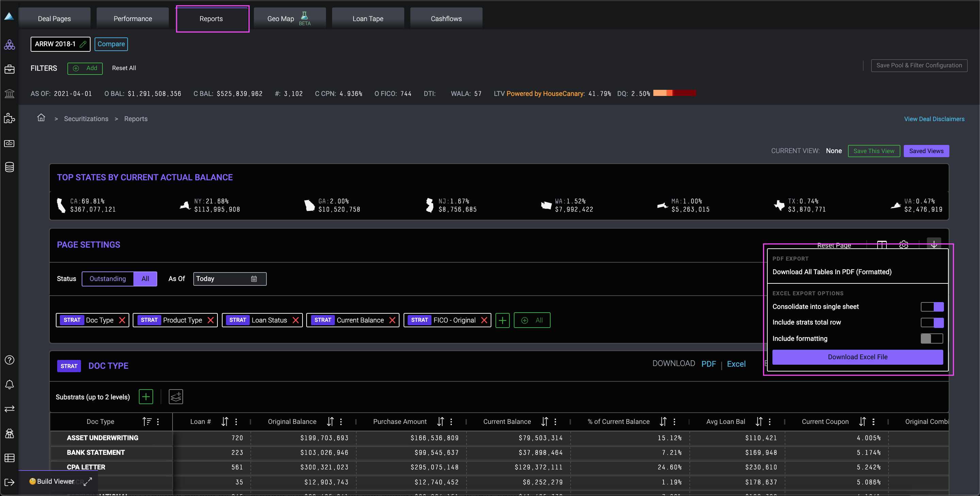Toggle Consolidate into single sheet switch
Image resolution: width=980 pixels, height=496 pixels.
pyautogui.click(x=932, y=307)
